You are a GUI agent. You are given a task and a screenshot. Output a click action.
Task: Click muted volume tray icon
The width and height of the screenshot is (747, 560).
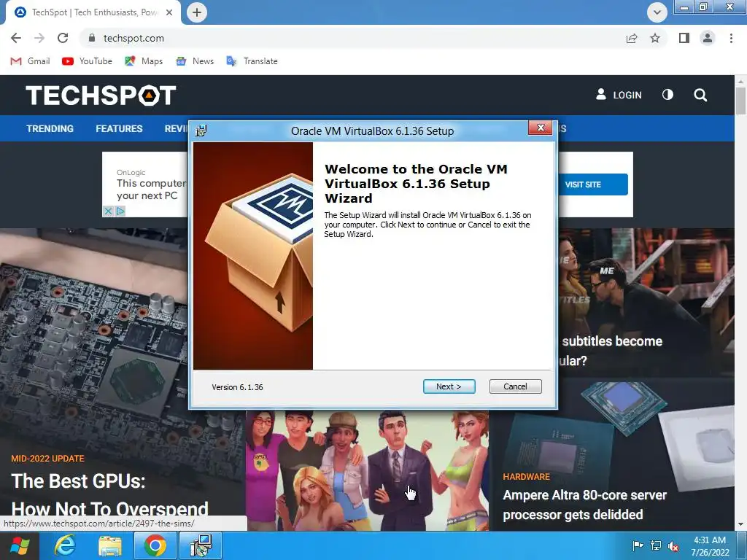click(x=673, y=545)
